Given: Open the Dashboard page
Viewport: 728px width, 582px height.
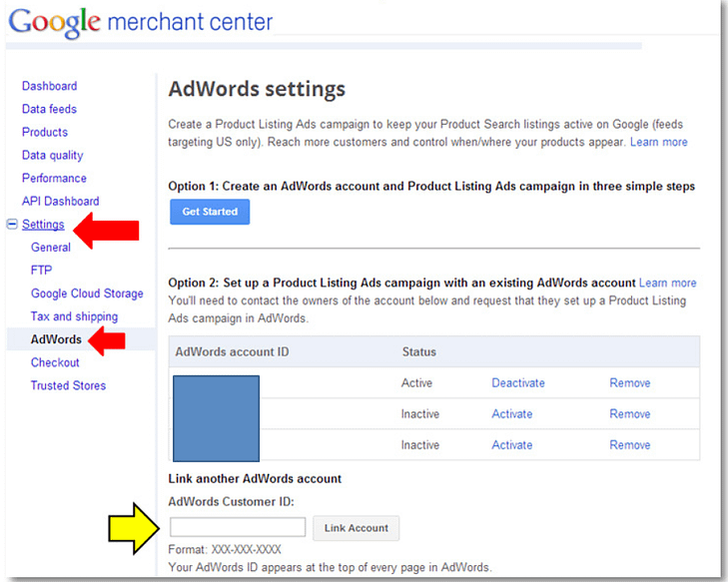Looking at the screenshot, I should click(49, 86).
